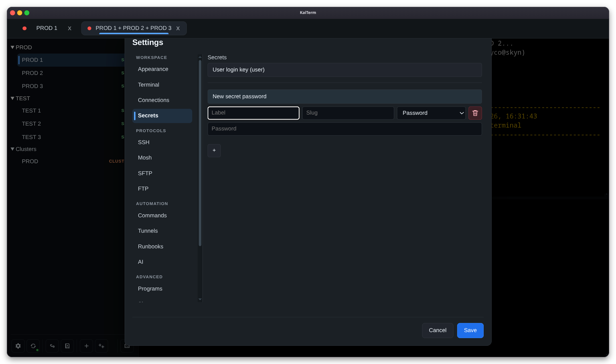Open Appearance settings

click(x=162, y=69)
